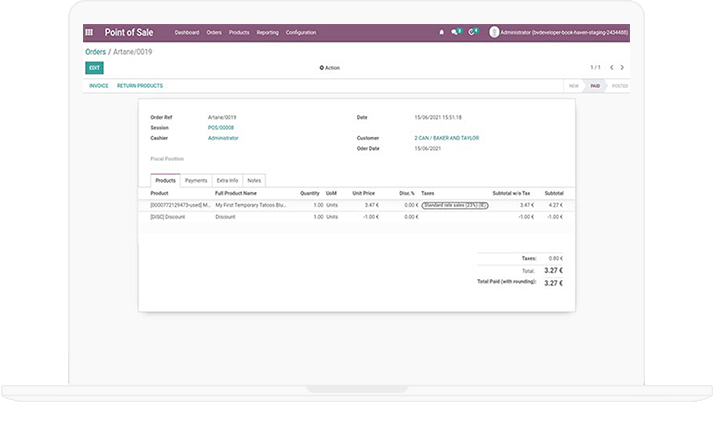715x430 pixels.
Task: Expand the Products menu in navbar
Action: pos(239,32)
